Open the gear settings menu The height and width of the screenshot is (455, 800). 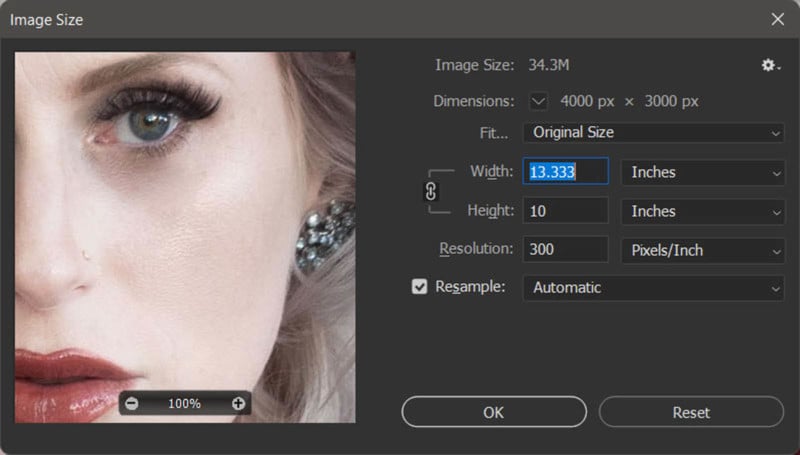click(x=770, y=65)
